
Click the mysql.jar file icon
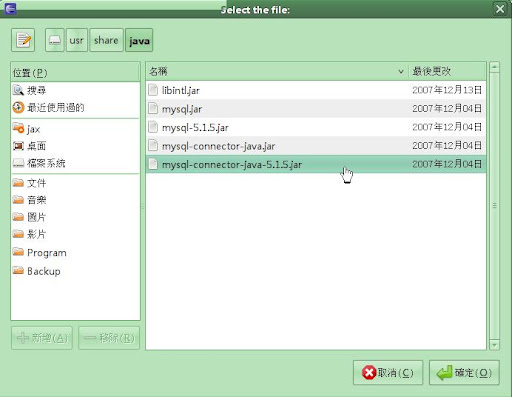click(x=153, y=109)
